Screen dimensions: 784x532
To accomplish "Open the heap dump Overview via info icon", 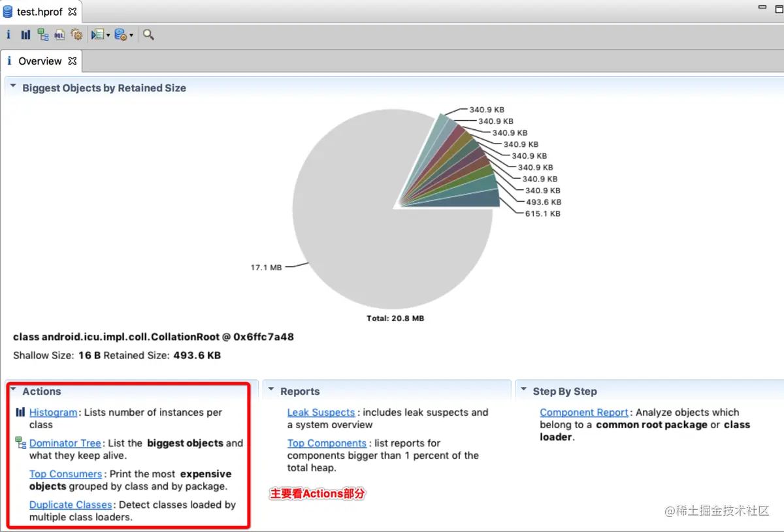I will pos(8,34).
